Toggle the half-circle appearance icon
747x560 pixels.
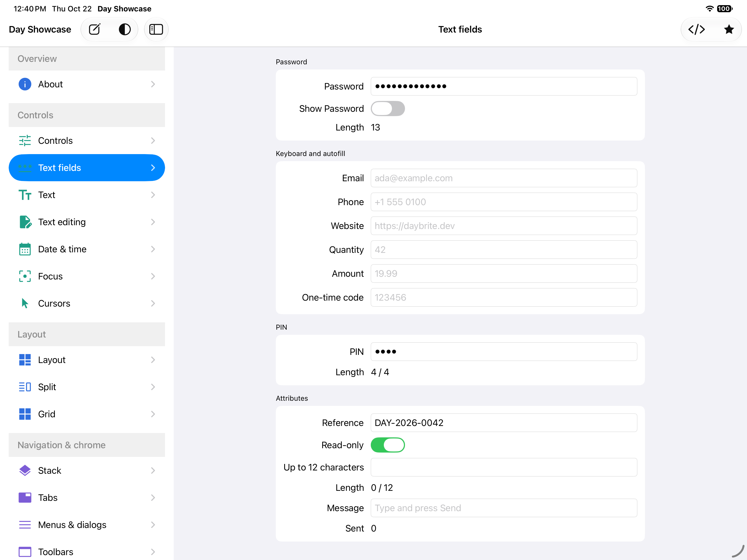(125, 29)
